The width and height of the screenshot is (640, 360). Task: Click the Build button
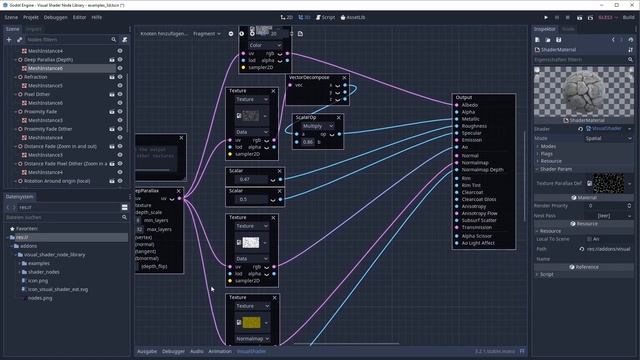(629, 18)
